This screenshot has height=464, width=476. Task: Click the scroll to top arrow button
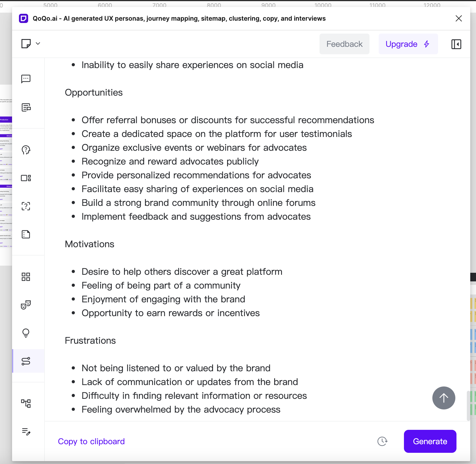point(444,398)
